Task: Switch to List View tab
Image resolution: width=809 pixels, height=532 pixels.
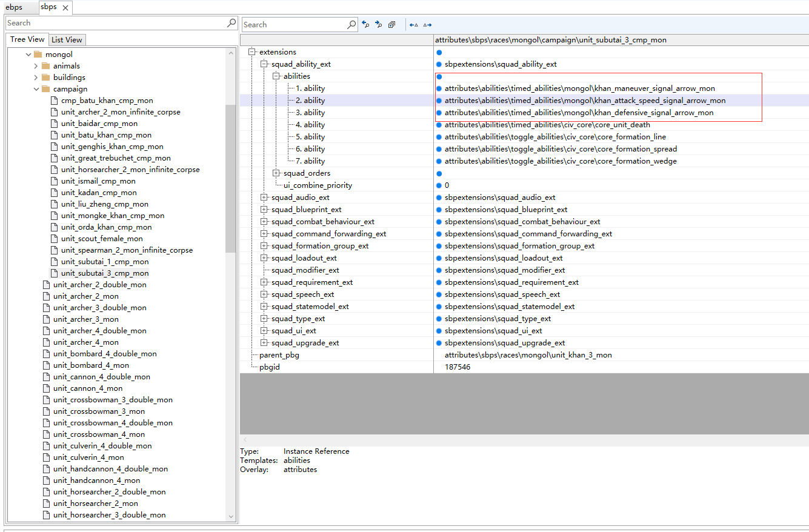Action: [x=67, y=39]
